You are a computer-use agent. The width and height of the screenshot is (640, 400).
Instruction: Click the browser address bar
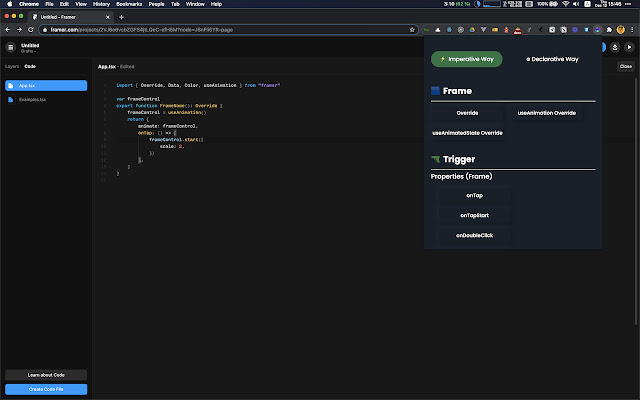pyautogui.click(x=229, y=29)
